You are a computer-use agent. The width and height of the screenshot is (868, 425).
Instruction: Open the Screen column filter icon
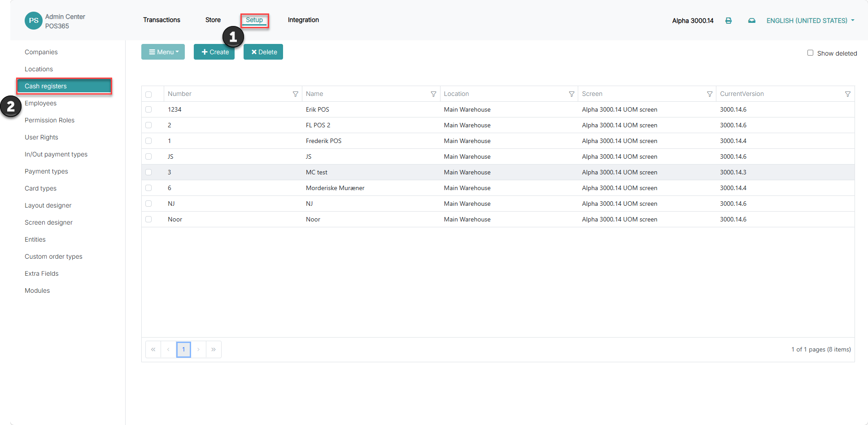coord(710,94)
